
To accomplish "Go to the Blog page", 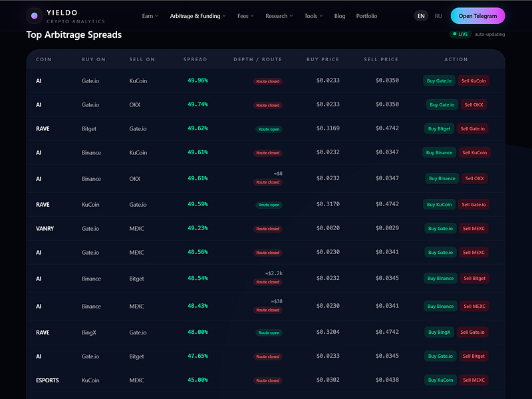I will pos(340,16).
